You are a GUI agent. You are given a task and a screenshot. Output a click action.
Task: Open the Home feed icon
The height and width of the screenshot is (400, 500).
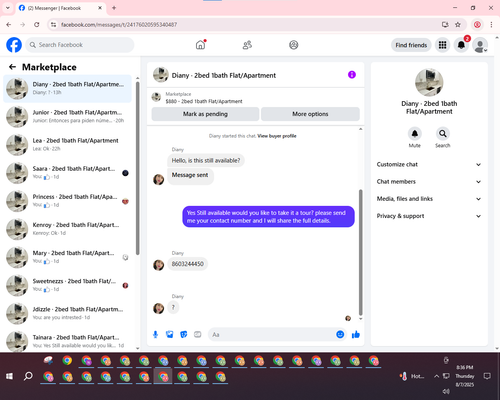click(x=200, y=45)
